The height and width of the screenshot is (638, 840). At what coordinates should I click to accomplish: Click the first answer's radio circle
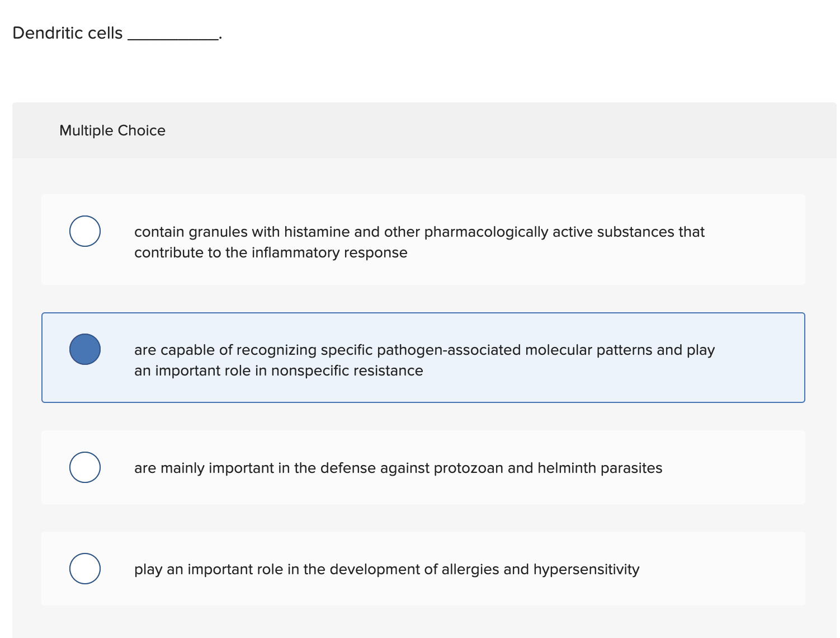(85, 231)
